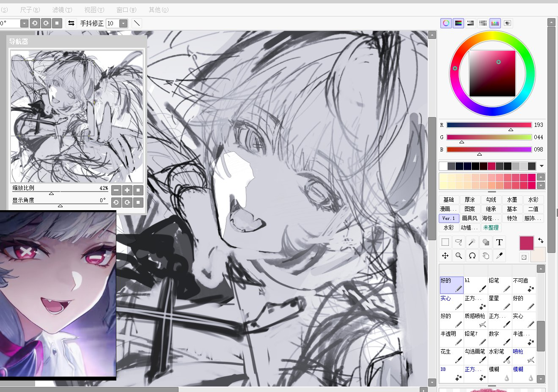Screen dimensions: 558x392
Task: Choose the 质感喷枪 brush preset
Action: point(476,321)
